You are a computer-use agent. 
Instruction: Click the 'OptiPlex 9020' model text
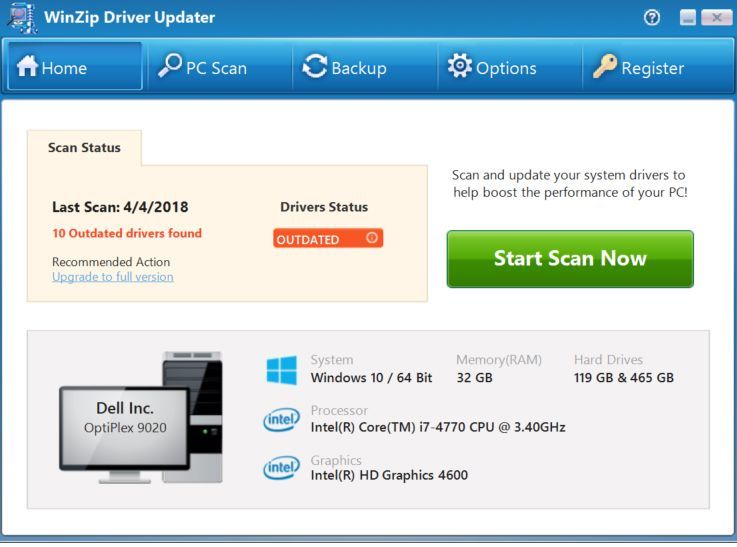click(x=125, y=428)
